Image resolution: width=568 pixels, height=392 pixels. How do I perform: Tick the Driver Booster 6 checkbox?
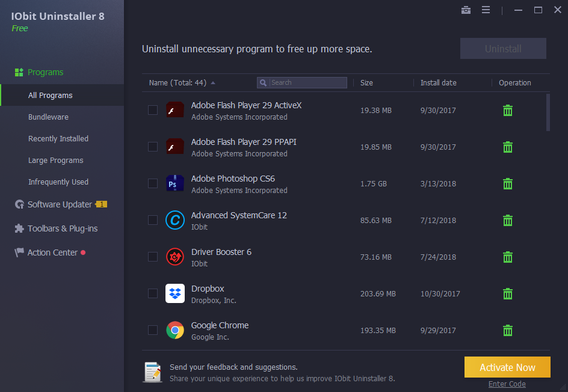pos(153,257)
